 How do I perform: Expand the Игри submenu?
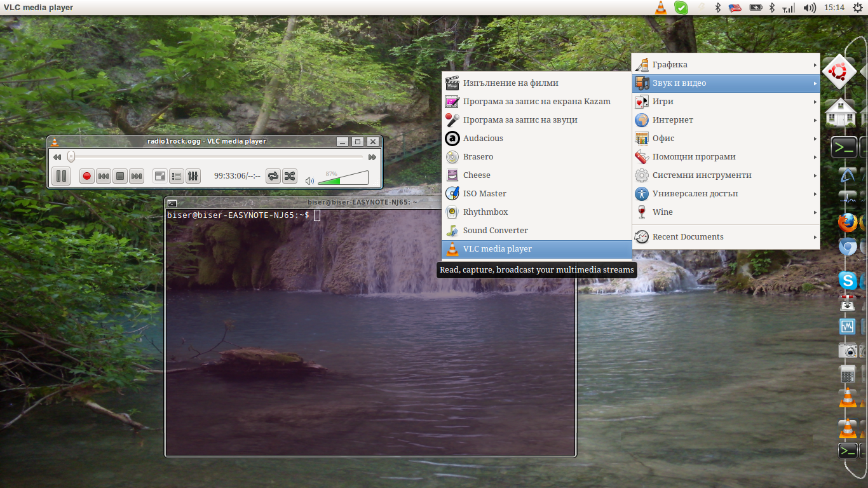[x=726, y=101]
